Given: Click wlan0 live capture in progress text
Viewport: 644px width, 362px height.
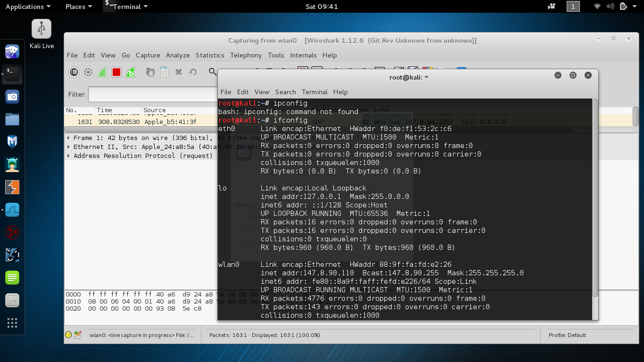Looking at the screenshot, I should tap(141, 335).
